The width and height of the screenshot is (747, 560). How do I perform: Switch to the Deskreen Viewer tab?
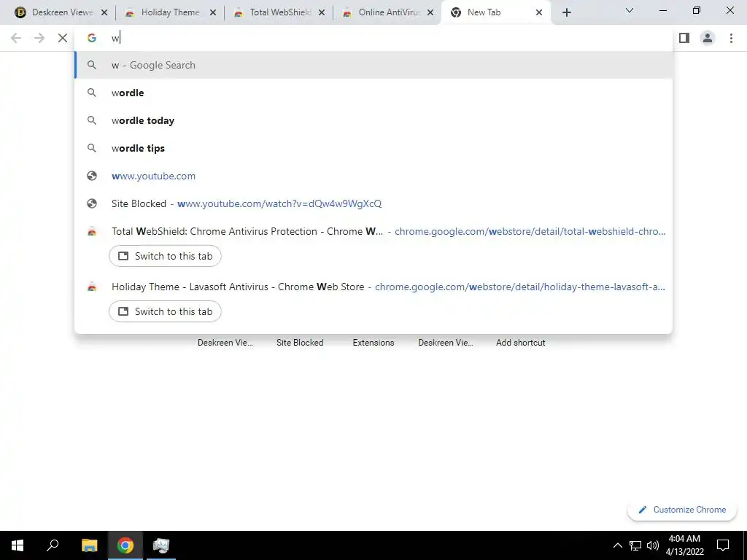point(61,12)
